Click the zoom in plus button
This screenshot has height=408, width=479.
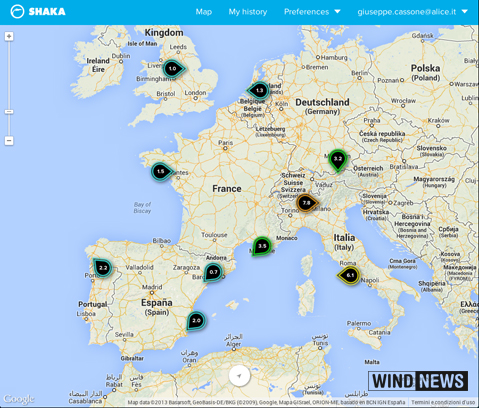pyautogui.click(x=9, y=36)
